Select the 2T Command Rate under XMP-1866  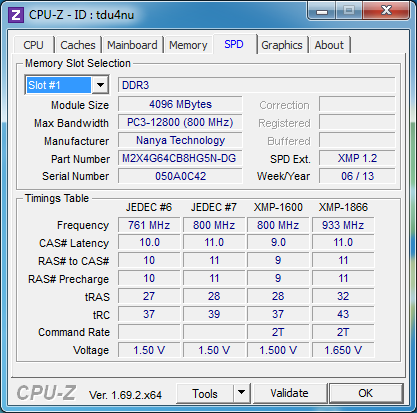343,332
